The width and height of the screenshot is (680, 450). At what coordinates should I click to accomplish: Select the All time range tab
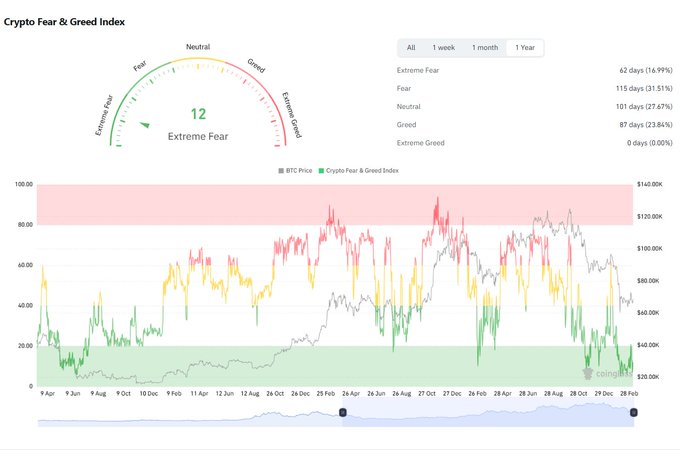click(410, 48)
